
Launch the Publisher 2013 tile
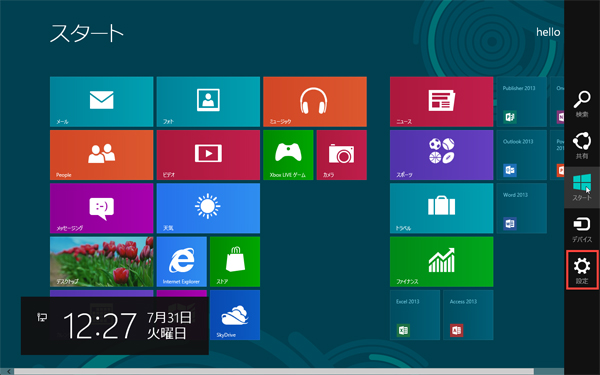(x=522, y=101)
